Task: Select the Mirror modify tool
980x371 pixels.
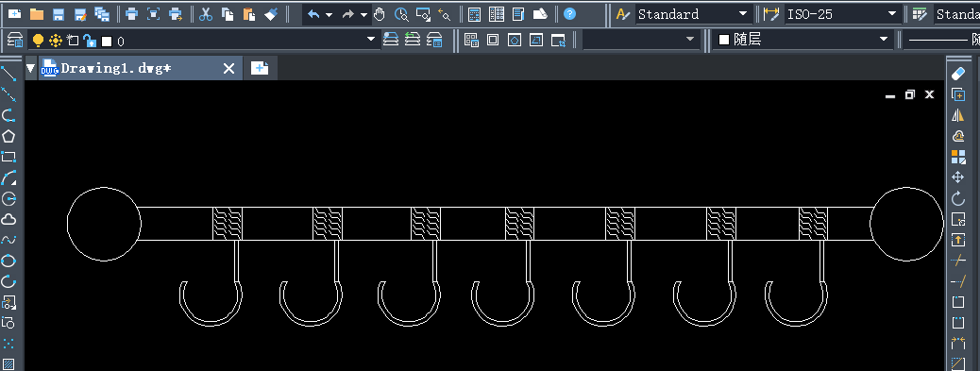Action: 957,115
